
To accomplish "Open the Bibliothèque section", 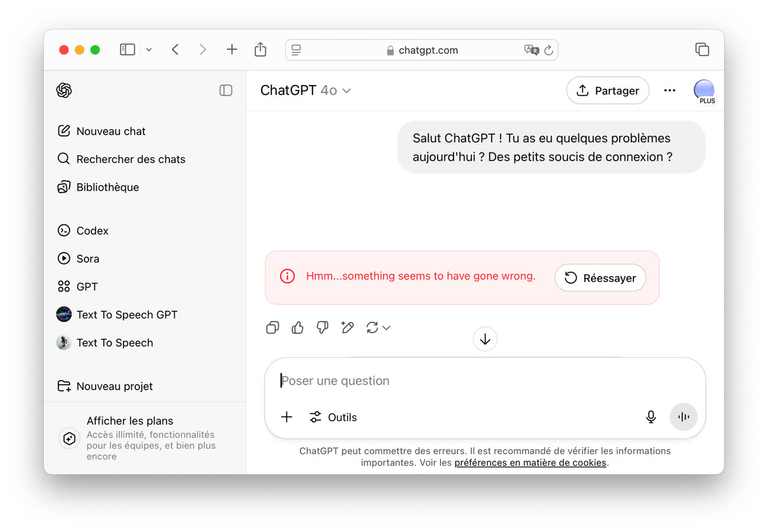I will (98, 187).
